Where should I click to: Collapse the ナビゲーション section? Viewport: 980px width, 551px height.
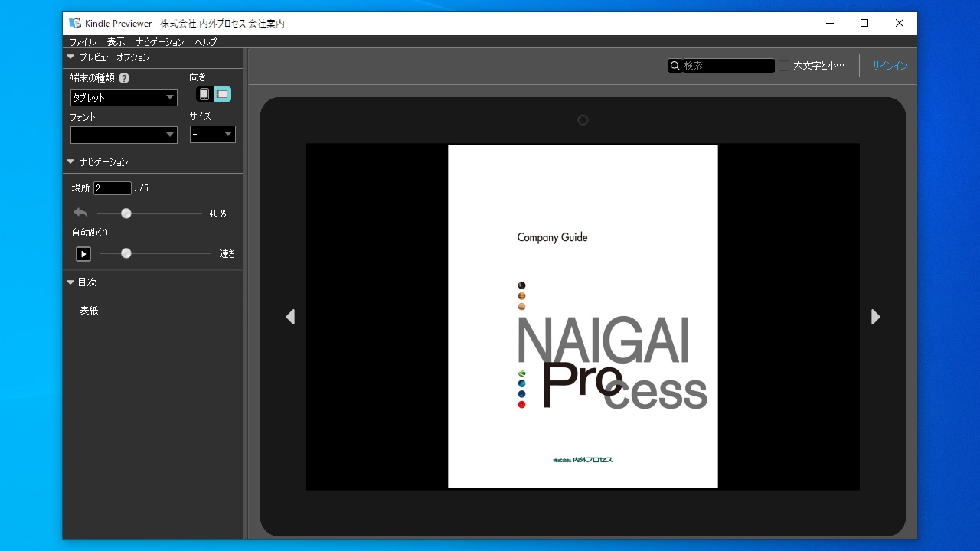tap(70, 162)
